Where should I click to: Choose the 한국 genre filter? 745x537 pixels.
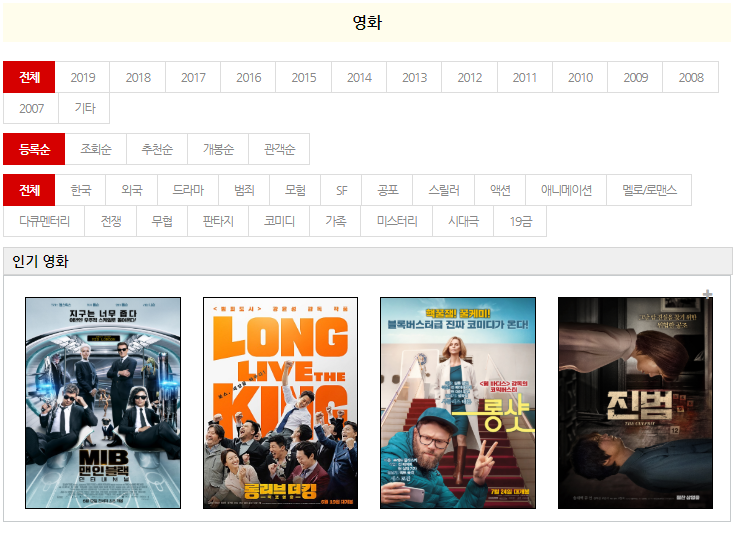point(80,190)
